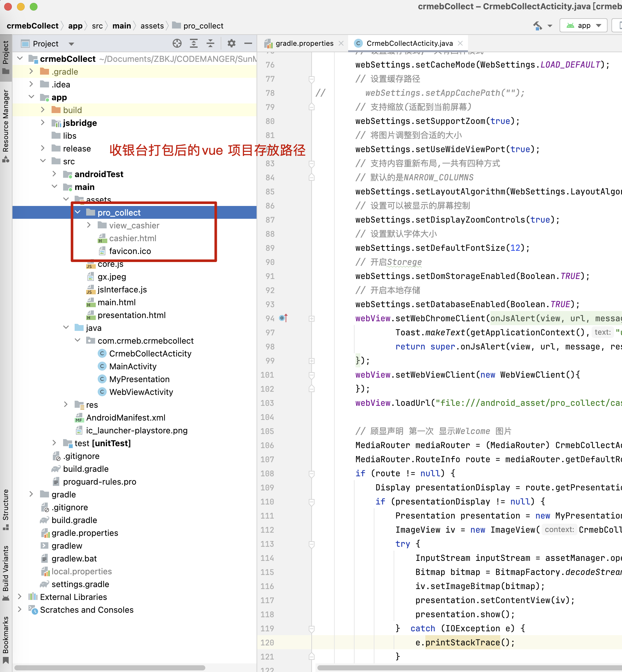Viewport: 622px width, 672px height.
Task: Expand the res folder
Action: pos(66,404)
